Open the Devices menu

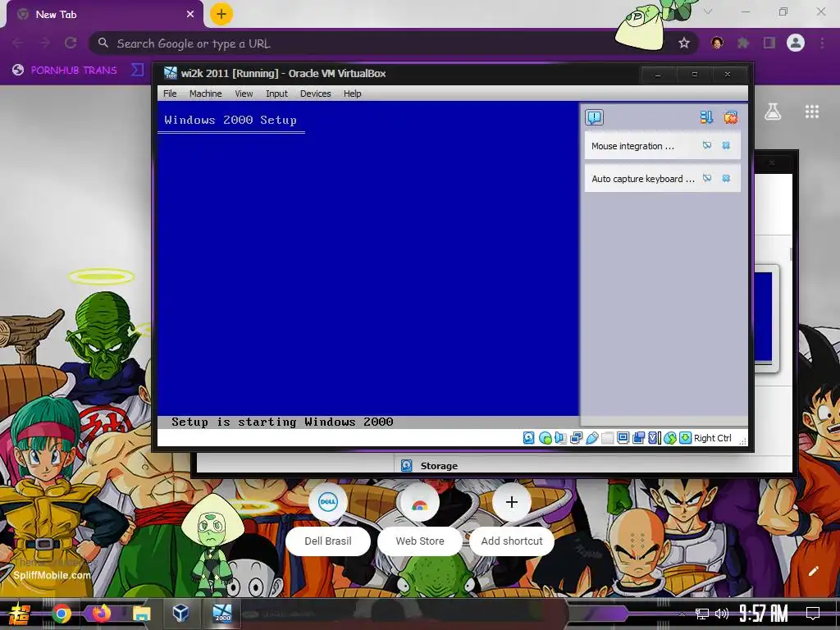(315, 94)
